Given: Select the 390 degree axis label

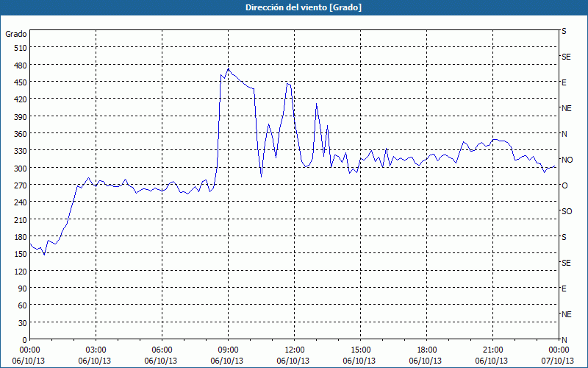Looking at the screenshot, I should click(21, 117).
